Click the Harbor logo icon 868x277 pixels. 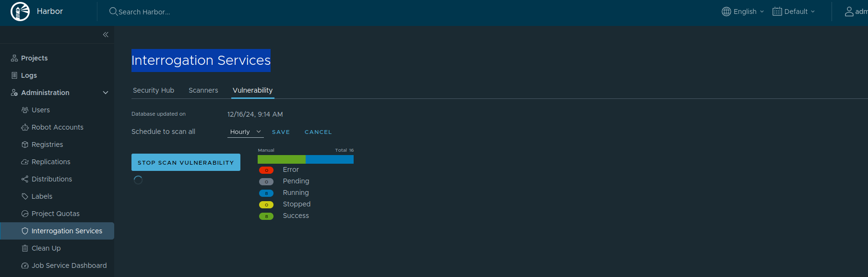click(x=20, y=12)
